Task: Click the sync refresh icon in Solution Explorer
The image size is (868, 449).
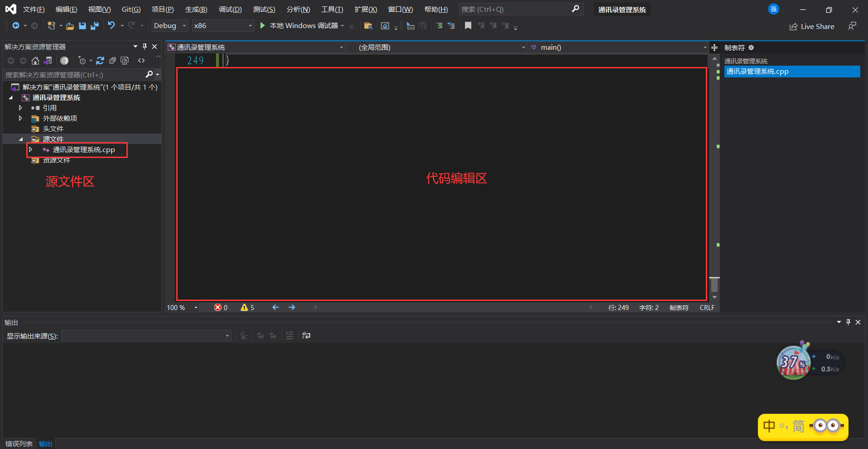Action: point(100,61)
